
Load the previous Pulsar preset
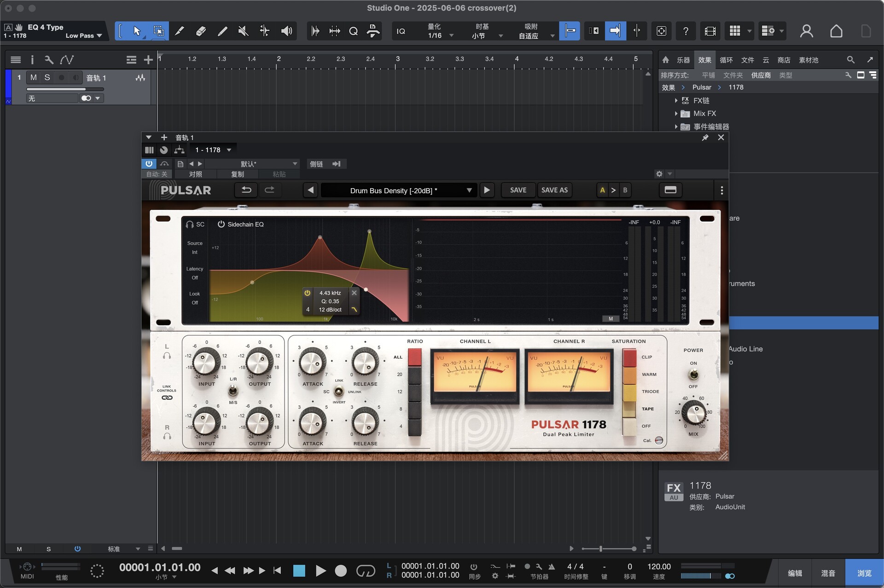click(x=311, y=190)
